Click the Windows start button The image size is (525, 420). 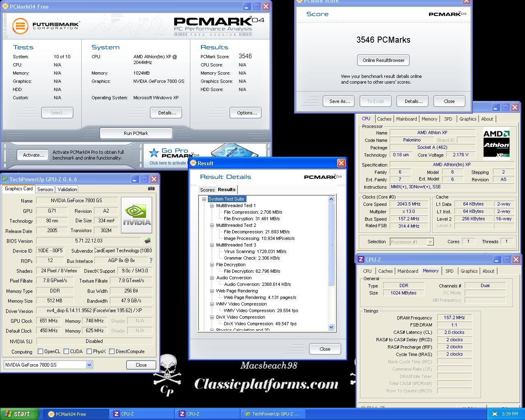[x=20, y=414]
